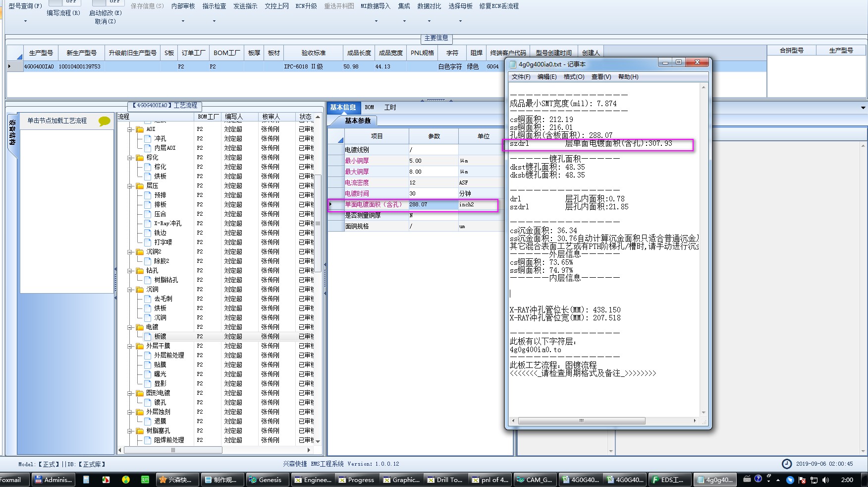
Task: Click the document icon beside X-Ray冲孔
Action: coord(148,223)
